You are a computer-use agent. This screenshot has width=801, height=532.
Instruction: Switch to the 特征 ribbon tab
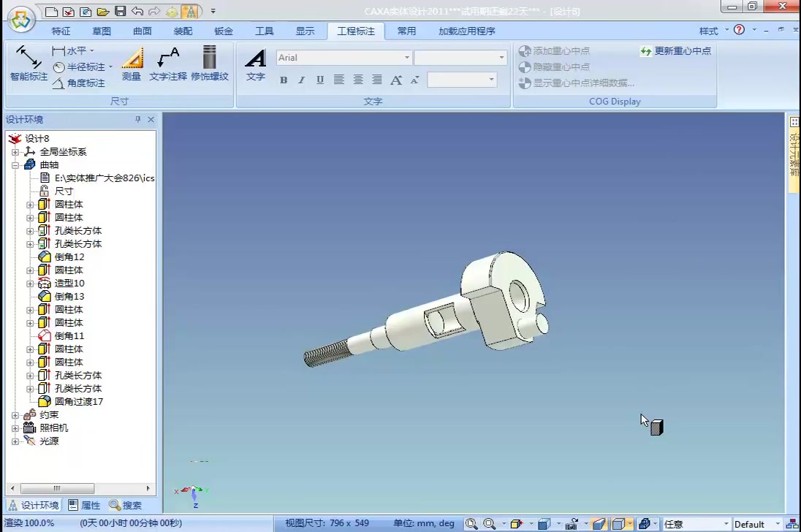[61, 31]
